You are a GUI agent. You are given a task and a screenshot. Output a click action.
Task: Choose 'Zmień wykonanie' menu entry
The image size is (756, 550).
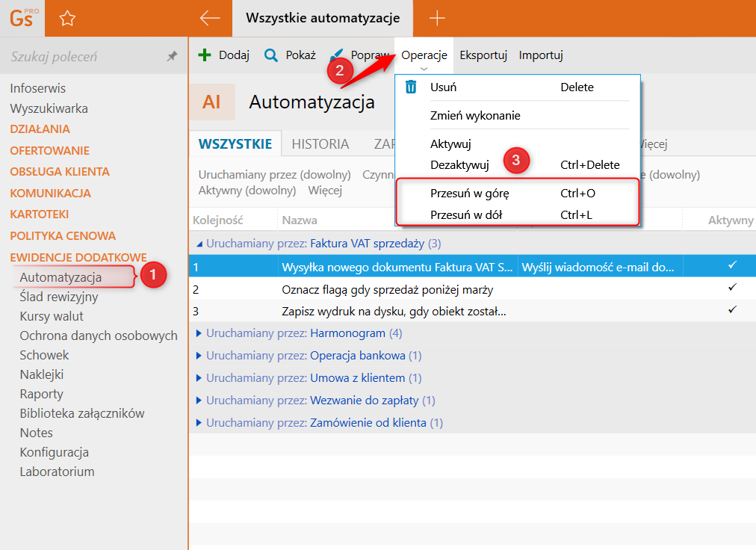coord(518,115)
